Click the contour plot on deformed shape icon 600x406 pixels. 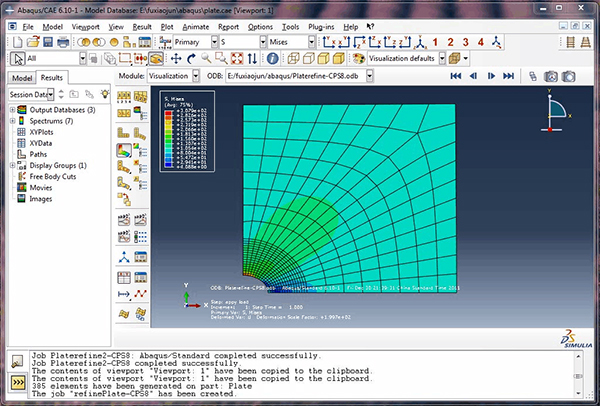[x=124, y=151]
